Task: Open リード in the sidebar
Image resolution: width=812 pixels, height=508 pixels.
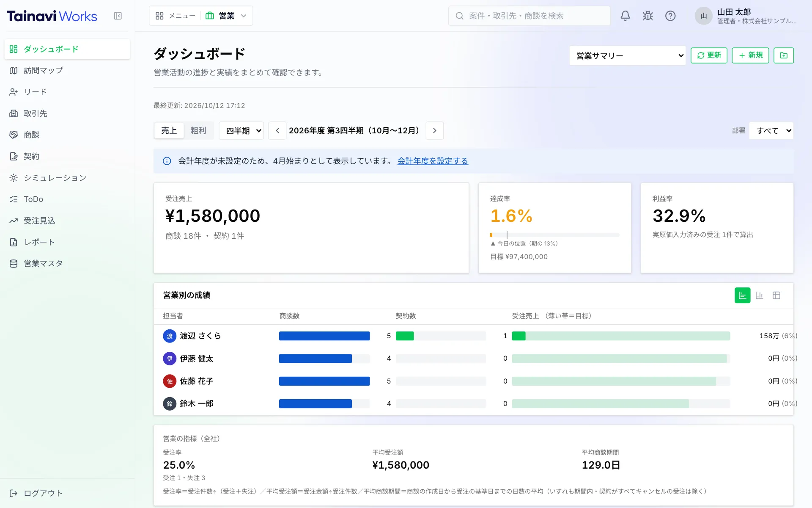Action: click(x=67, y=92)
